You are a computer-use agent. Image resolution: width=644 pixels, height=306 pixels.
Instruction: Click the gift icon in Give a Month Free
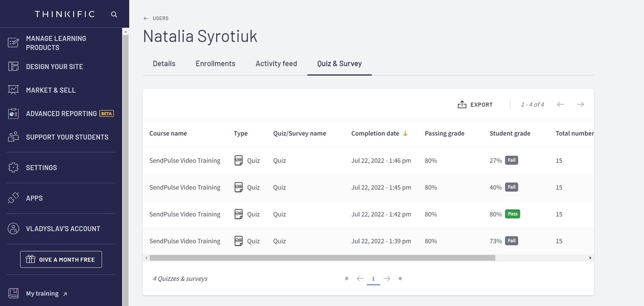click(x=30, y=259)
